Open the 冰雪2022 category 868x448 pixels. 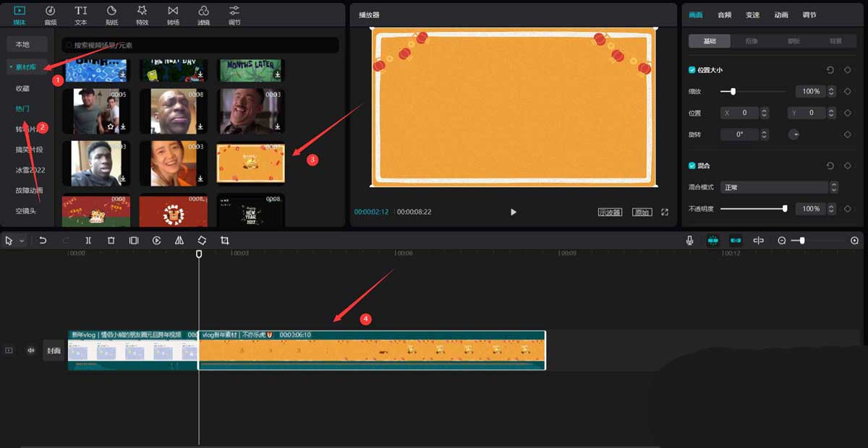point(30,170)
